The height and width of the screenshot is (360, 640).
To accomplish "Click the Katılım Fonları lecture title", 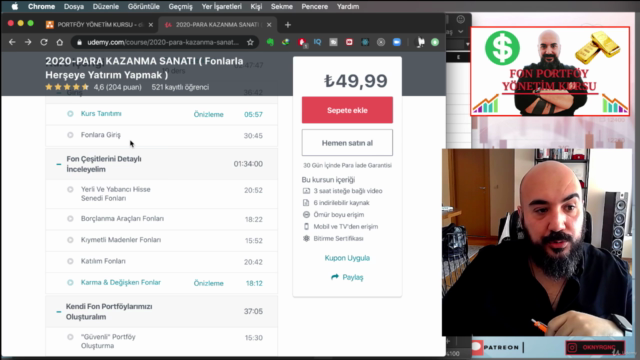I will pos(103,261).
